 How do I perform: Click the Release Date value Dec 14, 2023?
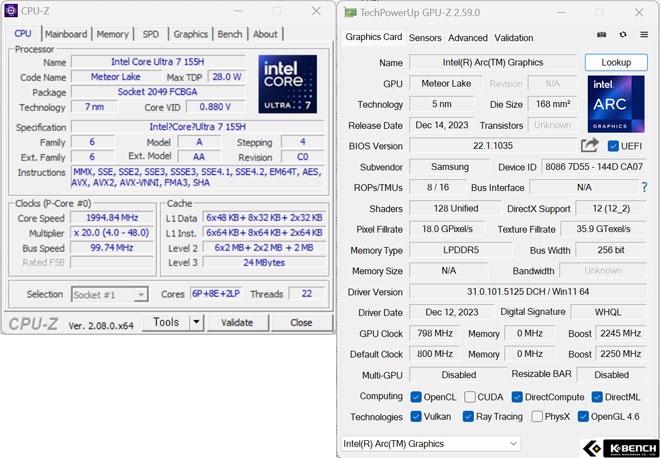(x=442, y=125)
